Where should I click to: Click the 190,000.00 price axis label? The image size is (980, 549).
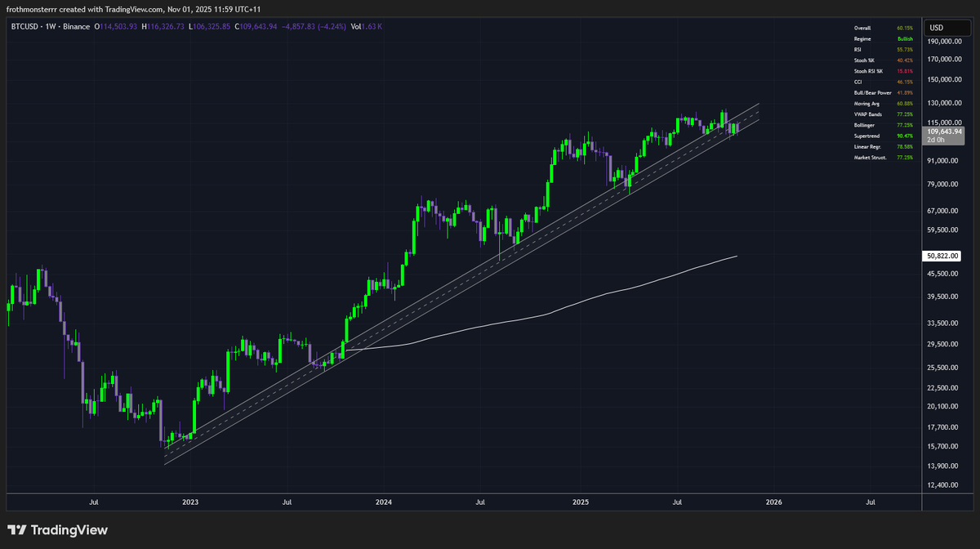point(944,41)
